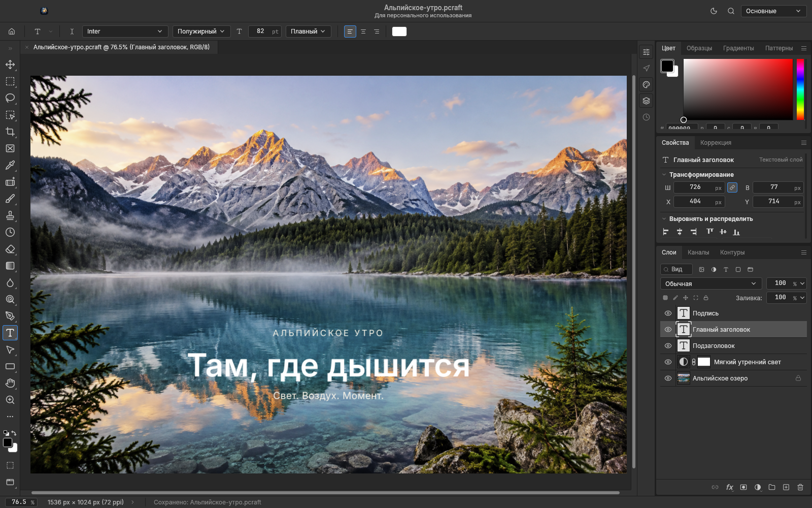Screen dimensions: 812x508
Task: Delete layer with the trash icon
Action: pos(800,487)
